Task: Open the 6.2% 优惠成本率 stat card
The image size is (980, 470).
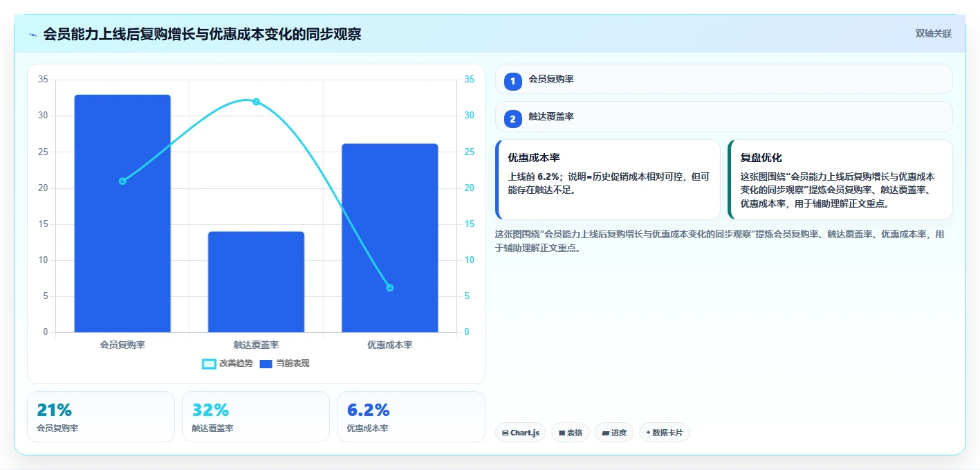Action: 411,417
